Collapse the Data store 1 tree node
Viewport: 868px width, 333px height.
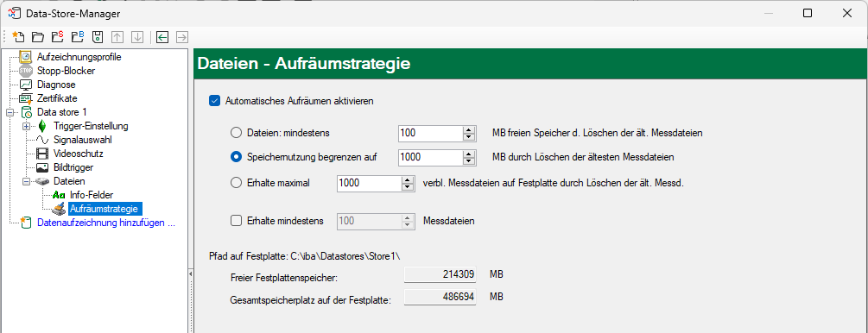tap(10, 112)
